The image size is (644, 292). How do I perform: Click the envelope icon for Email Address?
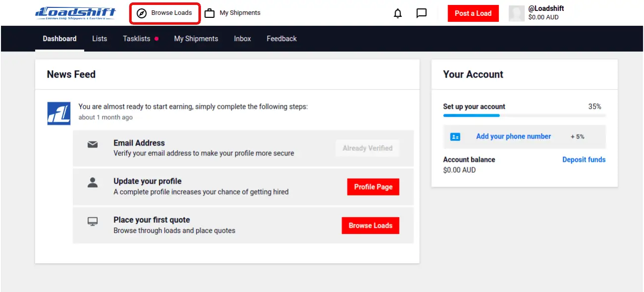[93, 145]
